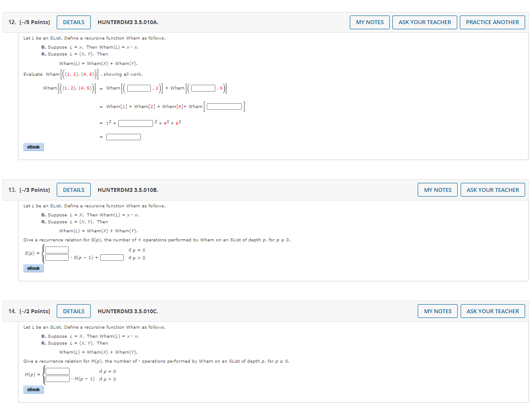532x413 pixels.
Task: Click ASK YOUR TEACHER for question 13
Action: point(492,190)
